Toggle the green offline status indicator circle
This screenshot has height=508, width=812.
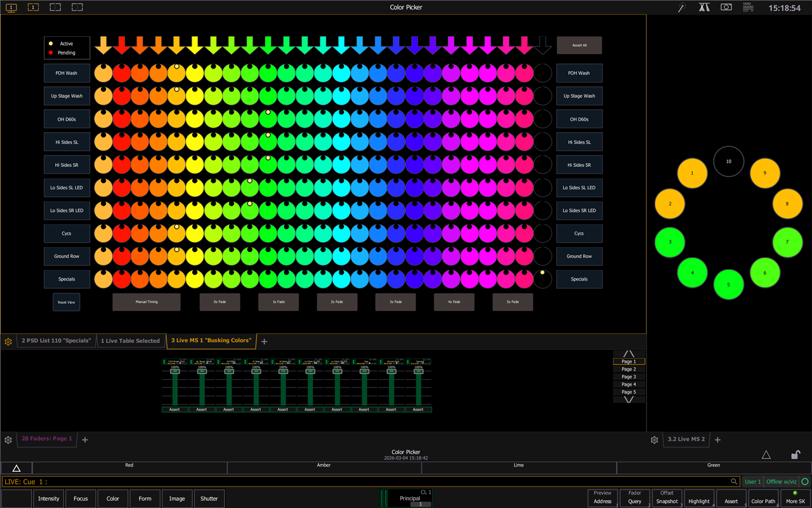pyautogui.click(x=804, y=482)
